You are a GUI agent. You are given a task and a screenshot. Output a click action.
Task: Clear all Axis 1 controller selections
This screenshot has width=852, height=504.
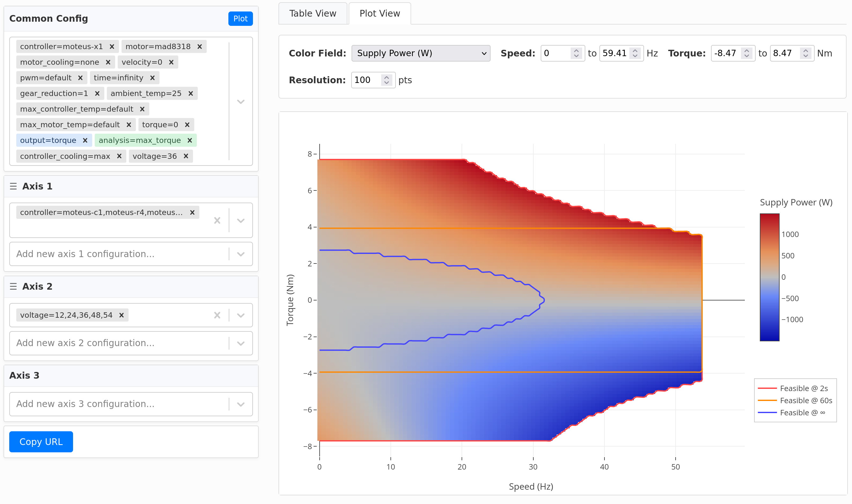[x=217, y=221]
